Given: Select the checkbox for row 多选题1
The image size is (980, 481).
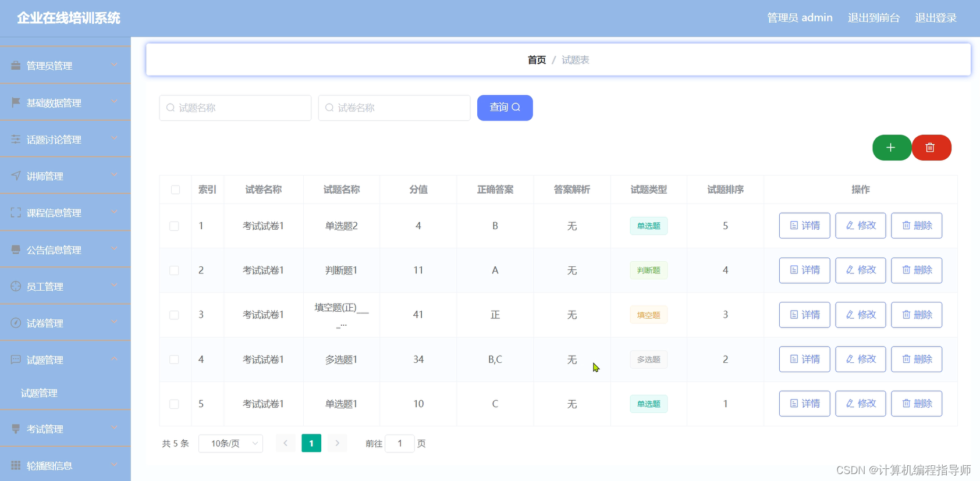Looking at the screenshot, I should [x=174, y=359].
